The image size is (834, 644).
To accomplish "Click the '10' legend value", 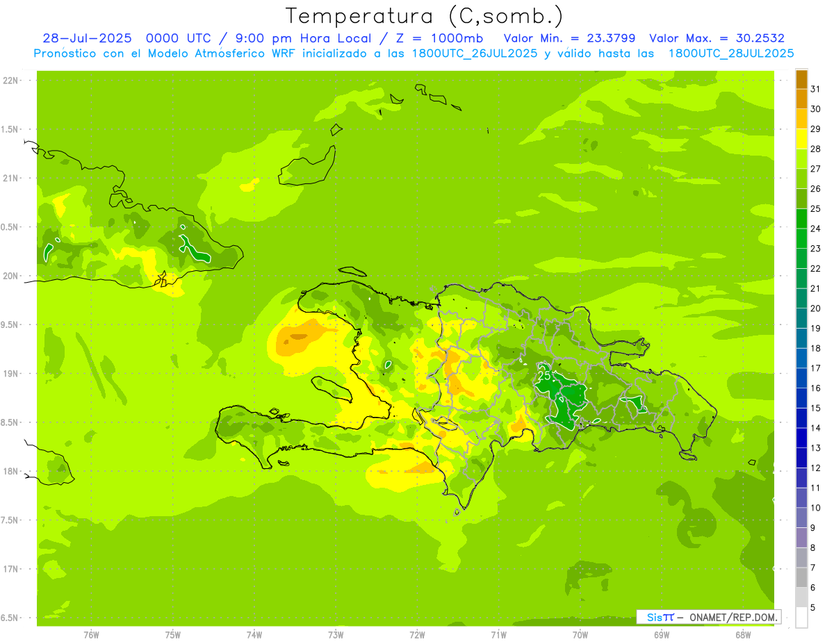I will (816, 508).
